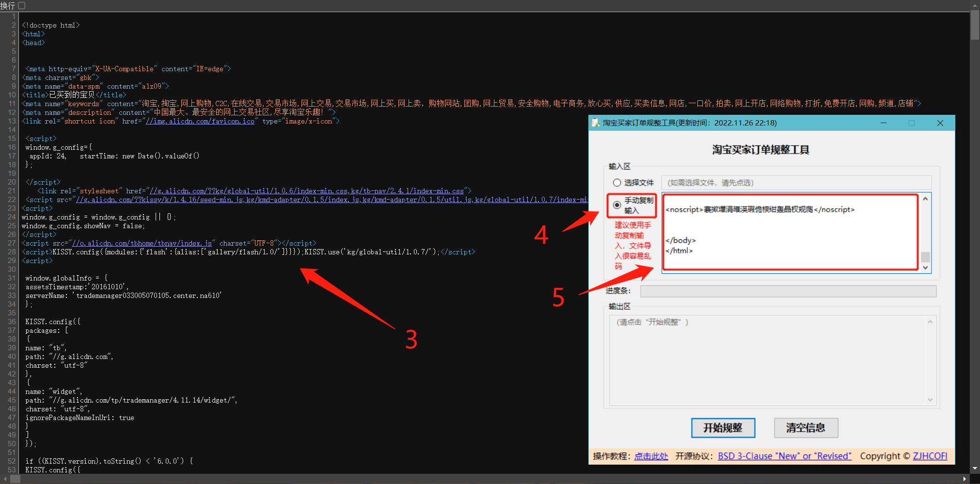The width and height of the screenshot is (980, 484).
Task: Click inside the manual paste text area
Action: [790, 232]
